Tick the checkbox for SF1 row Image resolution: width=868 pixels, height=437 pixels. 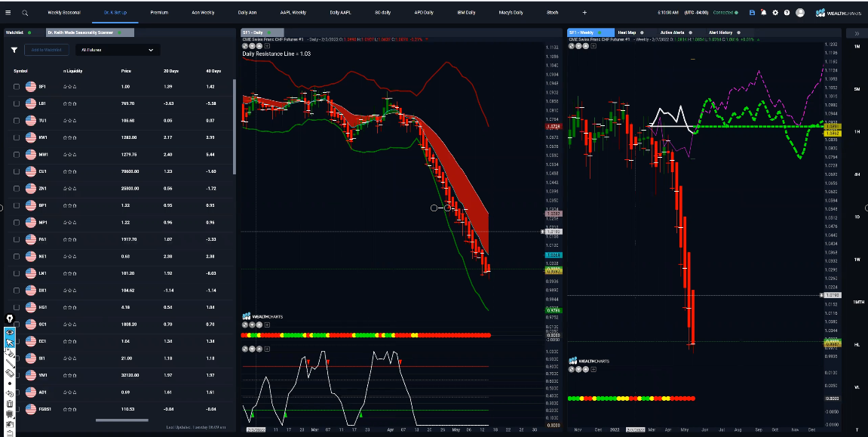coord(17,87)
